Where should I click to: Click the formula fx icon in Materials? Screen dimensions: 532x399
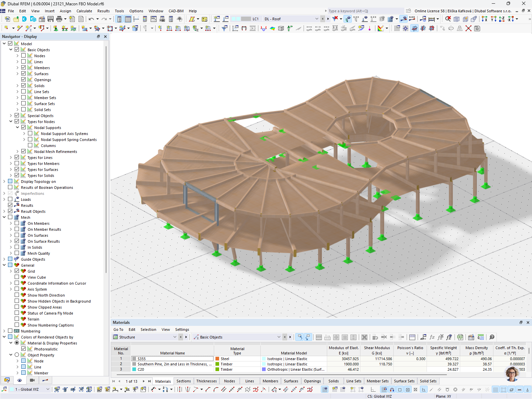432,337
